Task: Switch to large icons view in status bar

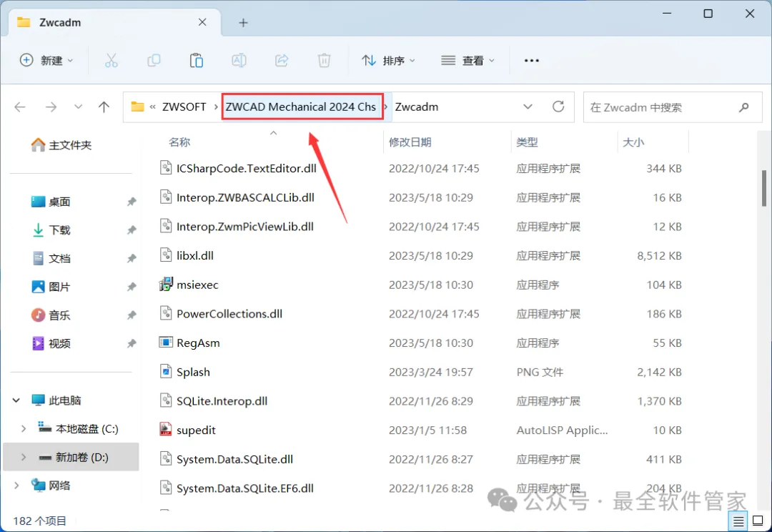Action: point(758,521)
